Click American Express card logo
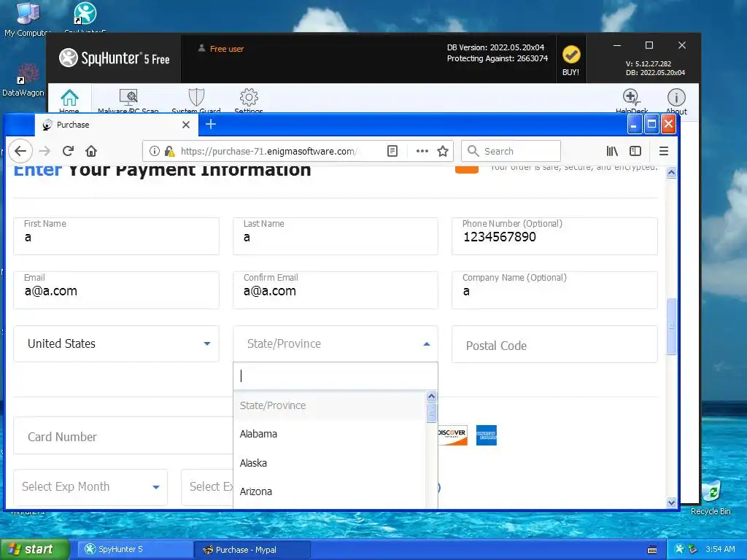This screenshot has width=747, height=560. tap(487, 435)
